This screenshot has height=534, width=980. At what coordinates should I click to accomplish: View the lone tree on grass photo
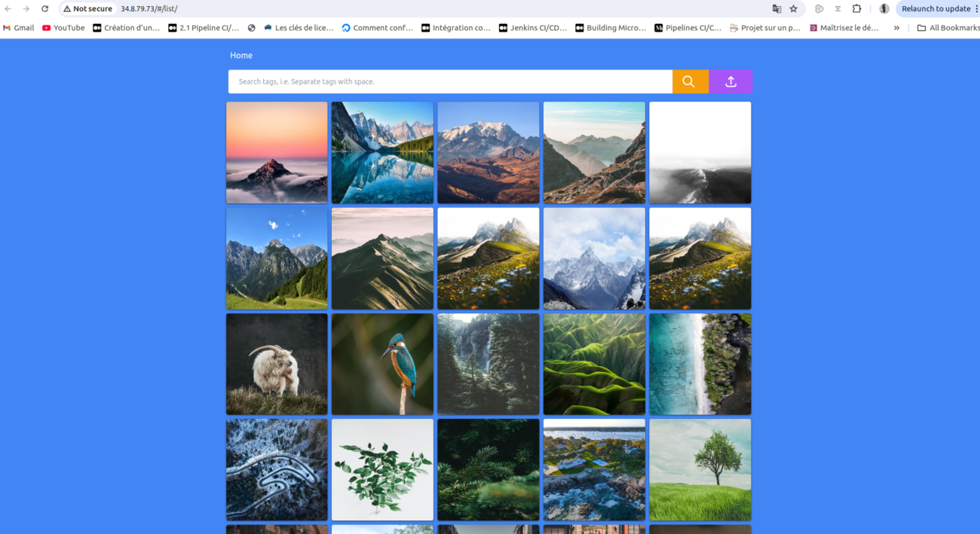[700, 469]
